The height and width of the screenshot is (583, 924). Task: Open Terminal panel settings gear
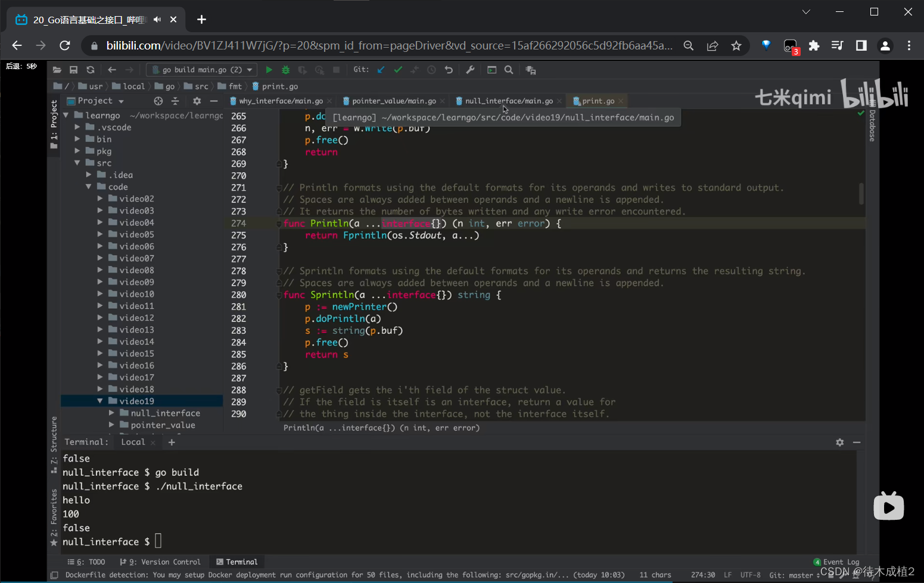[840, 442]
